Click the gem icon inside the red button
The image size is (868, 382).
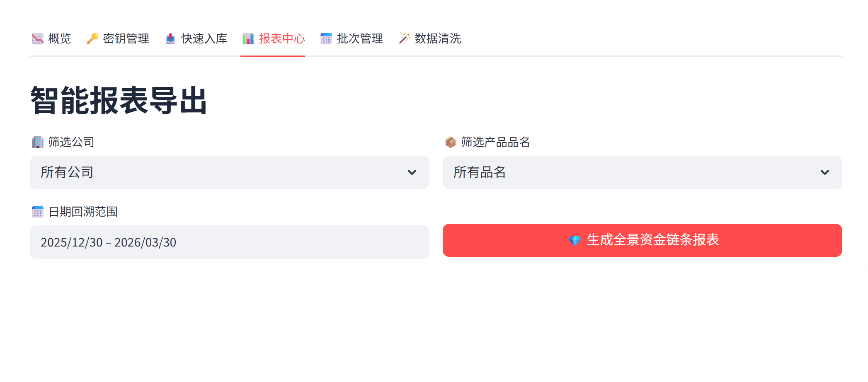coord(575,240)
